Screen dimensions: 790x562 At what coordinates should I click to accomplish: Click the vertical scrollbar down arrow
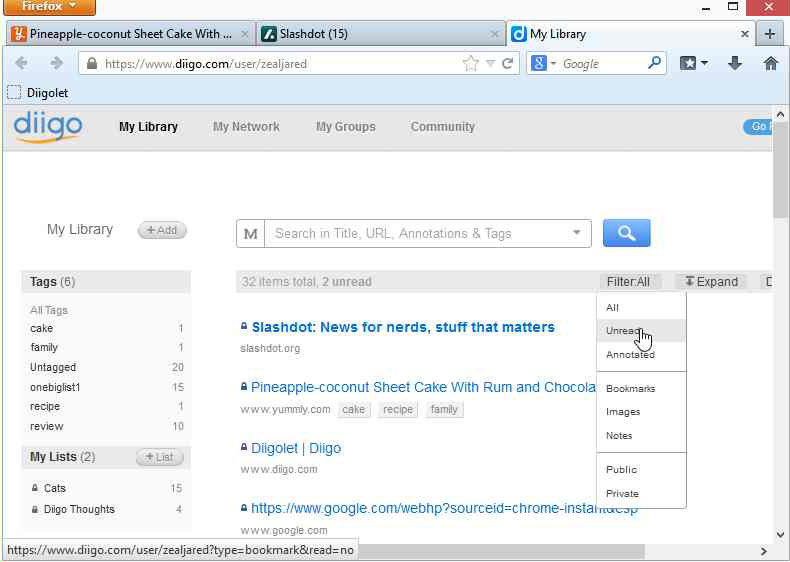780,535
